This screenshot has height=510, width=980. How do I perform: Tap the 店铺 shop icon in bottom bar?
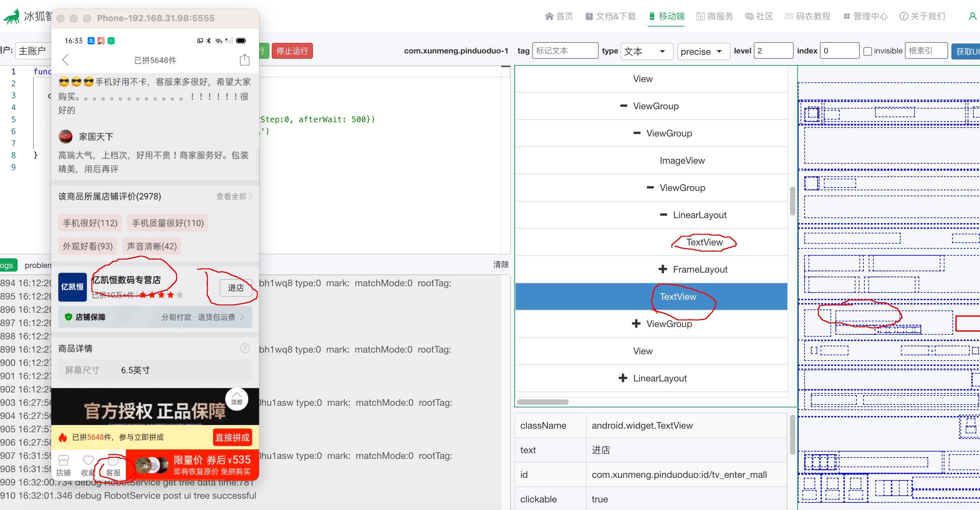tap(63, 466)
